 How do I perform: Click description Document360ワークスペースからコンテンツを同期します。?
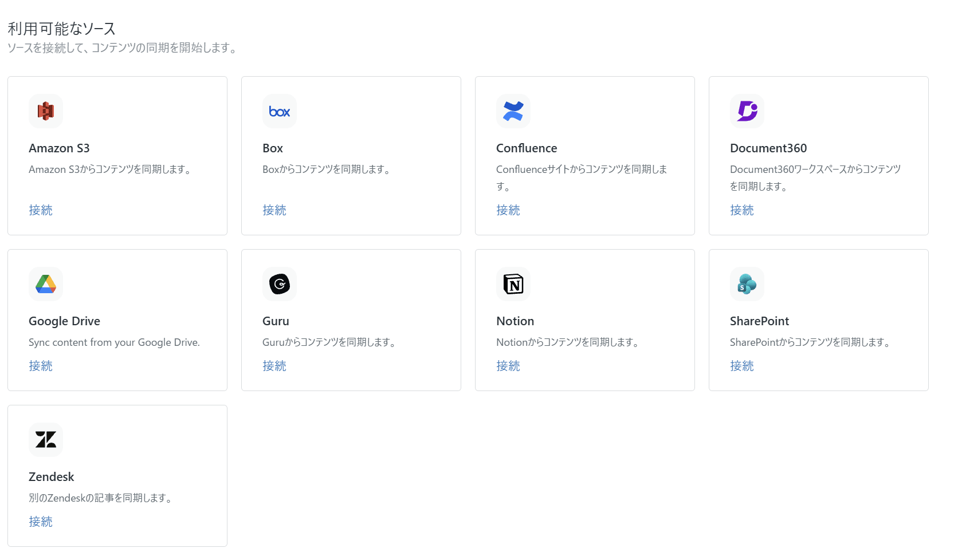pyautogui.click(x=815, y=178)
